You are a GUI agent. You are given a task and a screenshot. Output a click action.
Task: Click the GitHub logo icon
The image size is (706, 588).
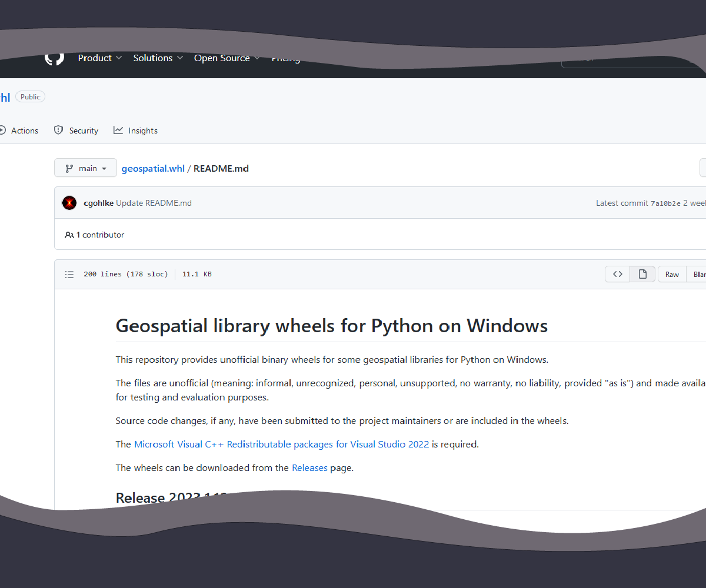pyautogui.click(x=54, y=58)
